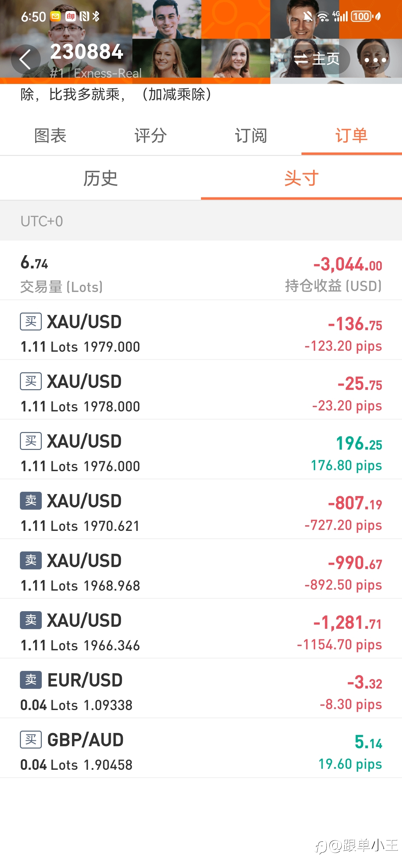Tap the 卖 badge on EUR/USD order
This screenshot has width=402, height=868.
pos(31,680)
